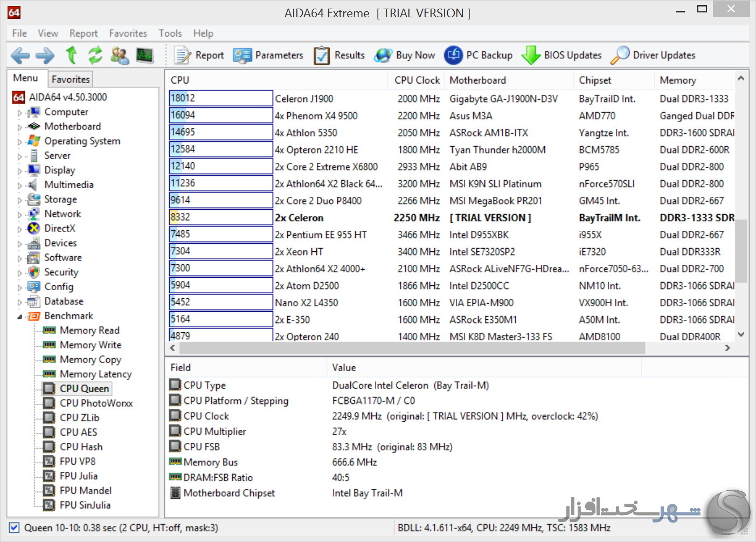Screen dimensions: 756x542
Task: Expand the Motherboard tree node
Action: [x=20, y=127]
